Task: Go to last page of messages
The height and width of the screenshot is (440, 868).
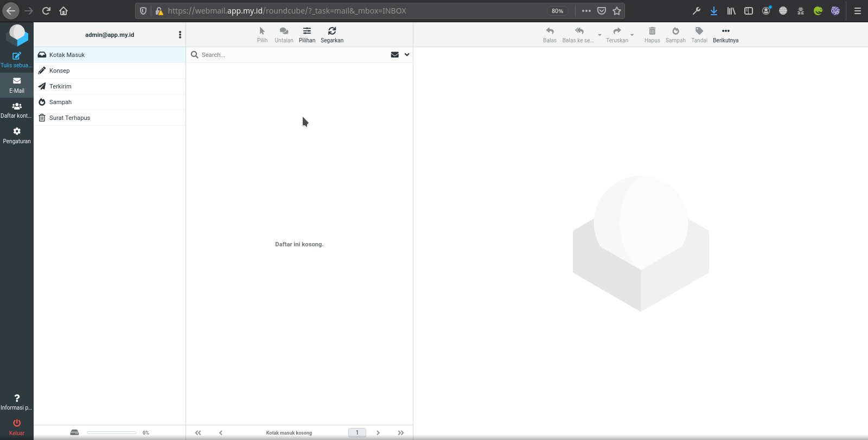Action: tap(401, 433)
